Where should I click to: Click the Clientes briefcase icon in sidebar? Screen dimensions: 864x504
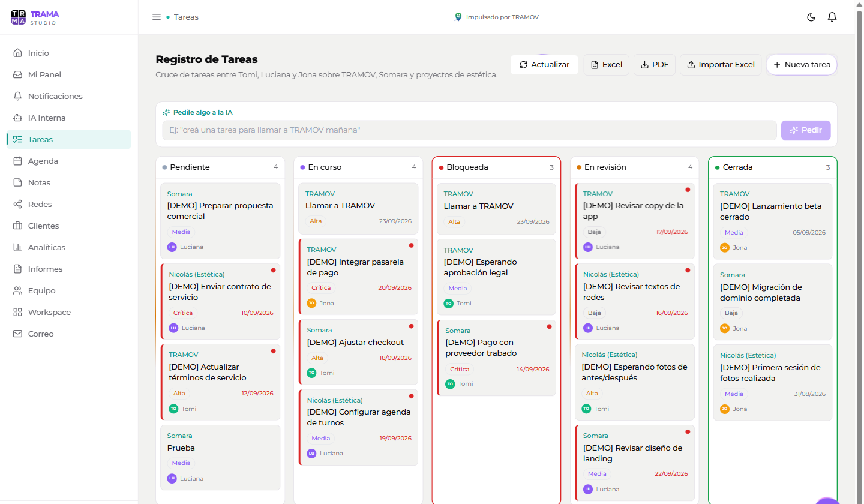coord(17,226)
